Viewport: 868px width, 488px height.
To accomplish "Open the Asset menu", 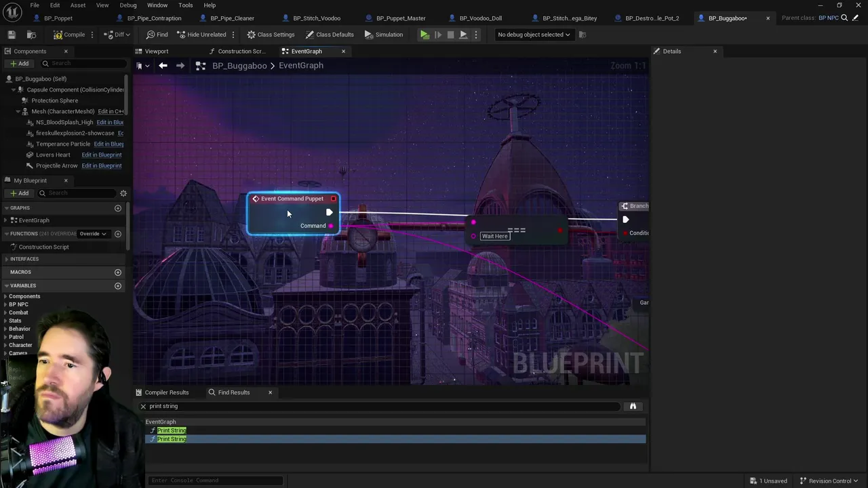I will [x=78, y=5].
